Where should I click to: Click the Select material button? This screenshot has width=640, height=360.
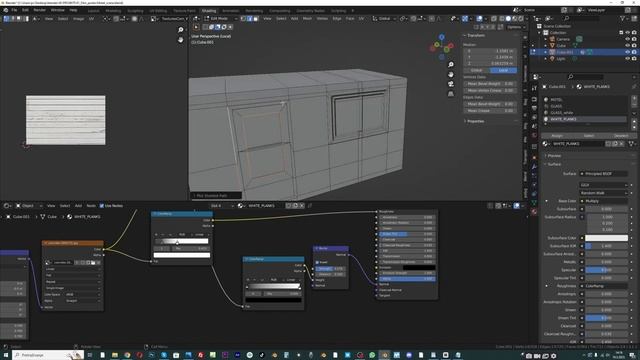pos(589,136)
